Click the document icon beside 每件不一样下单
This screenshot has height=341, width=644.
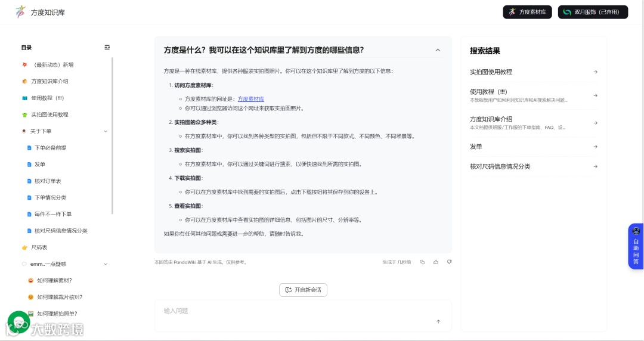[x=29, y=214]
